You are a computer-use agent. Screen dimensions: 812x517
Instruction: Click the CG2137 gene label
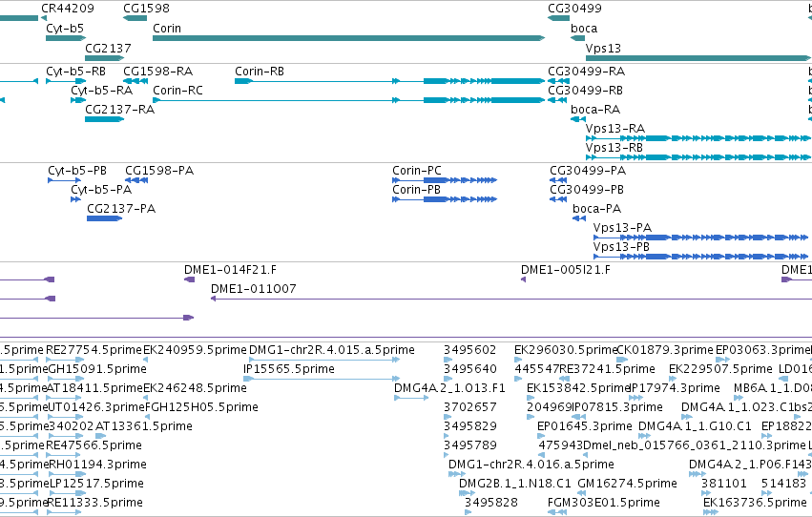(x=108, y=48)
